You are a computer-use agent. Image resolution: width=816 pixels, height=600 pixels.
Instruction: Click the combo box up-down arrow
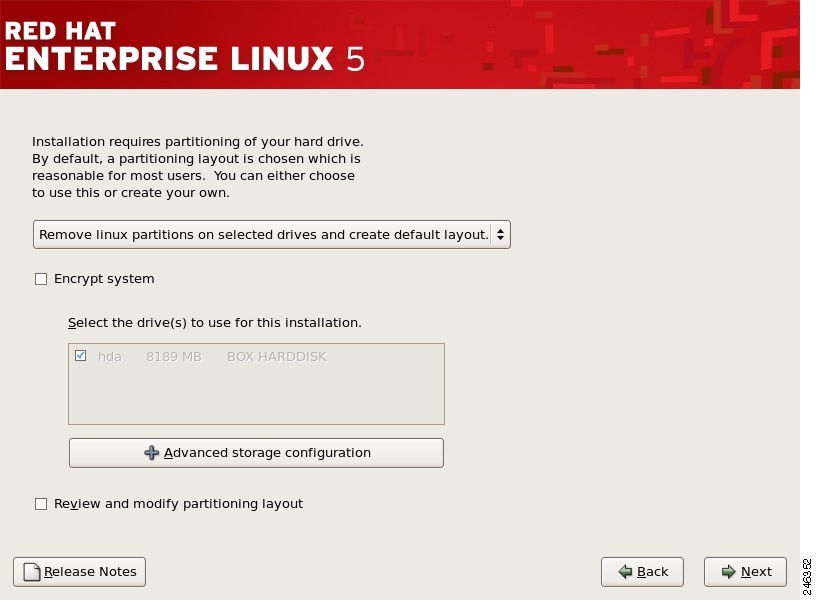500,235
